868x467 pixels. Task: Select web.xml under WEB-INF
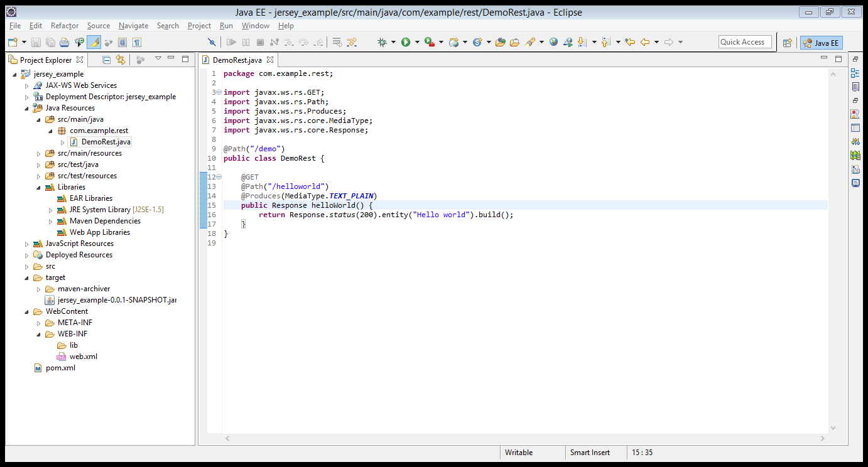coord(84,357)
